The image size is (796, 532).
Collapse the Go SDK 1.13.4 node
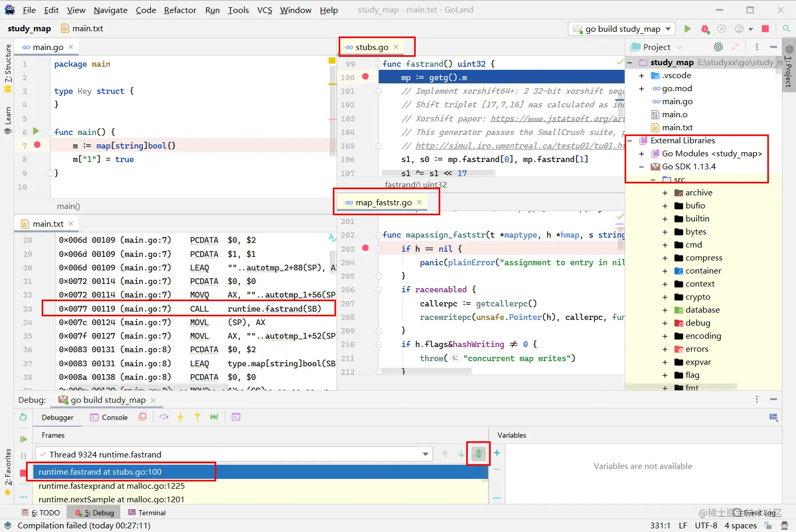[641, 167]
